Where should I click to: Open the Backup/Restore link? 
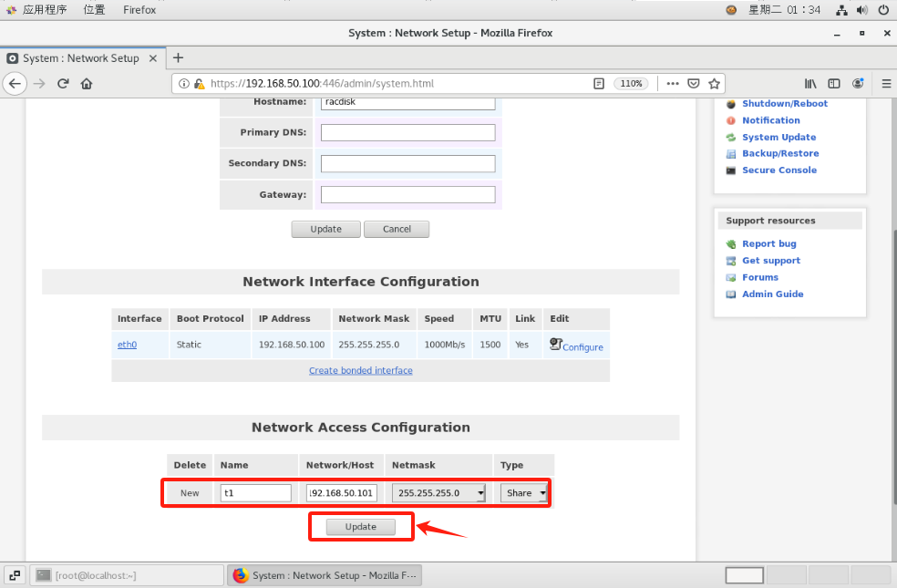pos(780,153)
